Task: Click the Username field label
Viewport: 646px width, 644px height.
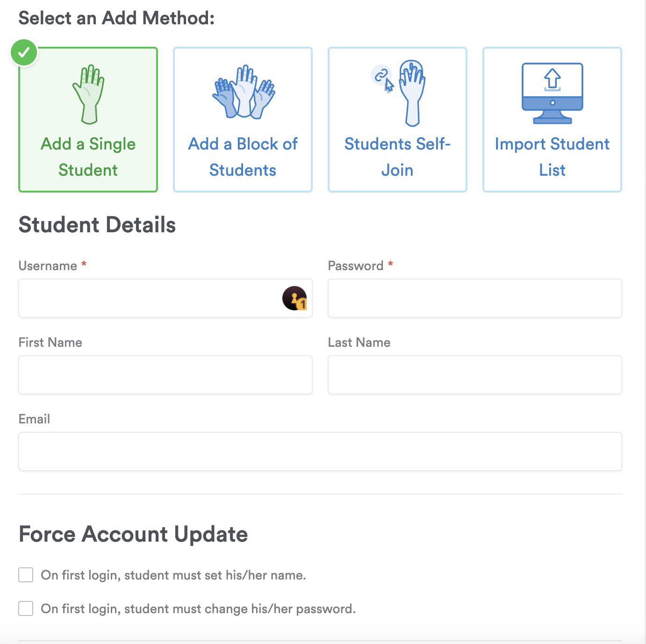Action: click(48, 266)
